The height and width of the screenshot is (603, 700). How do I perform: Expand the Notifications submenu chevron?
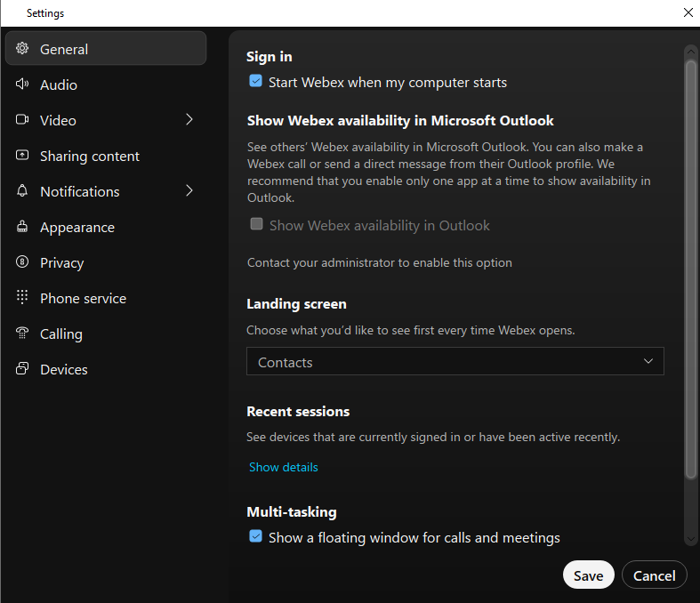pyautogui.click(x=189, y=191)
